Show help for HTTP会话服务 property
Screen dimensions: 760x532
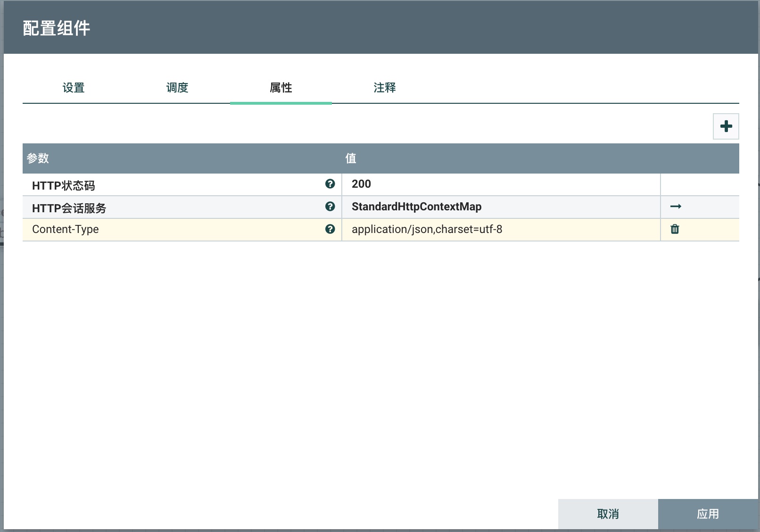click(x=330, y=207)
